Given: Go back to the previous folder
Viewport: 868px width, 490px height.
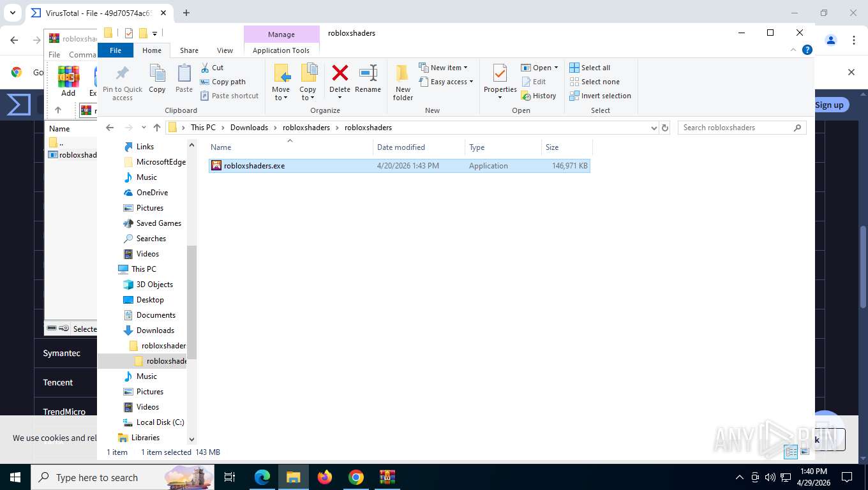Looking at the screenshot, I should pos(110,128).
